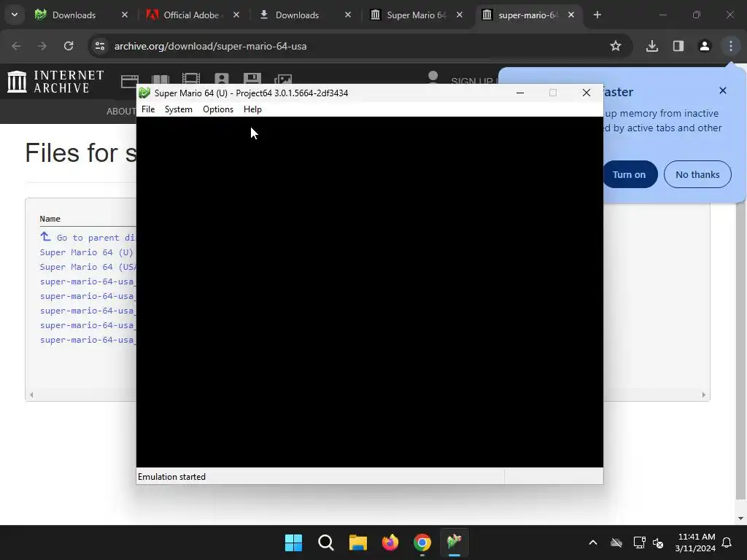
Task: Open the Internet Archive images icon
Action: 283,79
